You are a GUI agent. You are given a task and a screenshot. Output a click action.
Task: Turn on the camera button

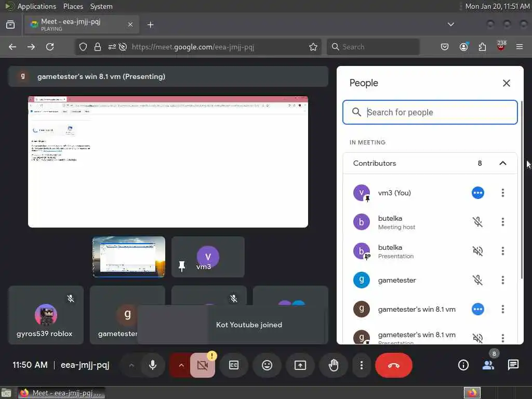pos(203,365)
